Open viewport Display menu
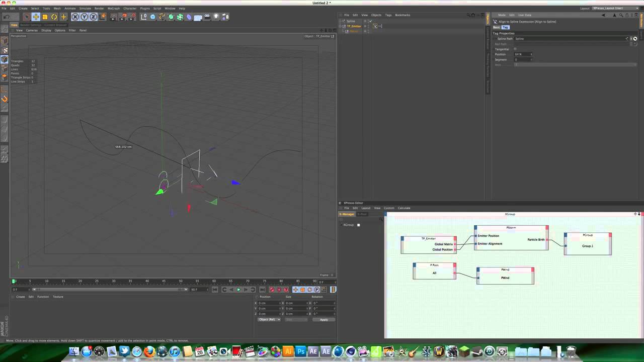The height and width of the screenshot is (362, 644). (x=46, y=30)
